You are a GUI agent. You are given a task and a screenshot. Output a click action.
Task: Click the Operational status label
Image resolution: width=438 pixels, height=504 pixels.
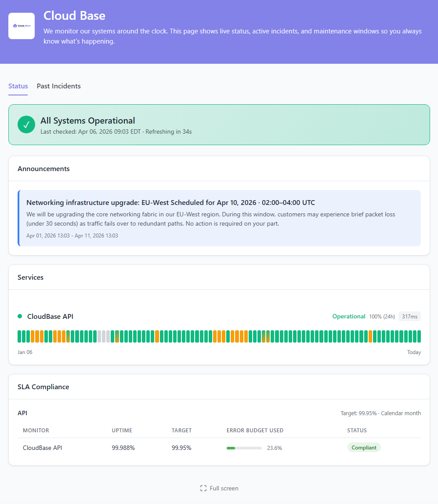click(349, 316)
